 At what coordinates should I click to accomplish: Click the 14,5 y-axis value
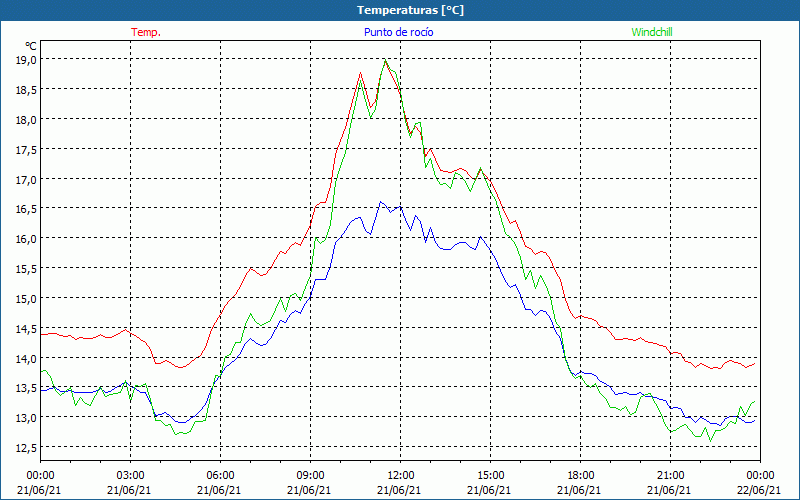[x=28, y=329]
